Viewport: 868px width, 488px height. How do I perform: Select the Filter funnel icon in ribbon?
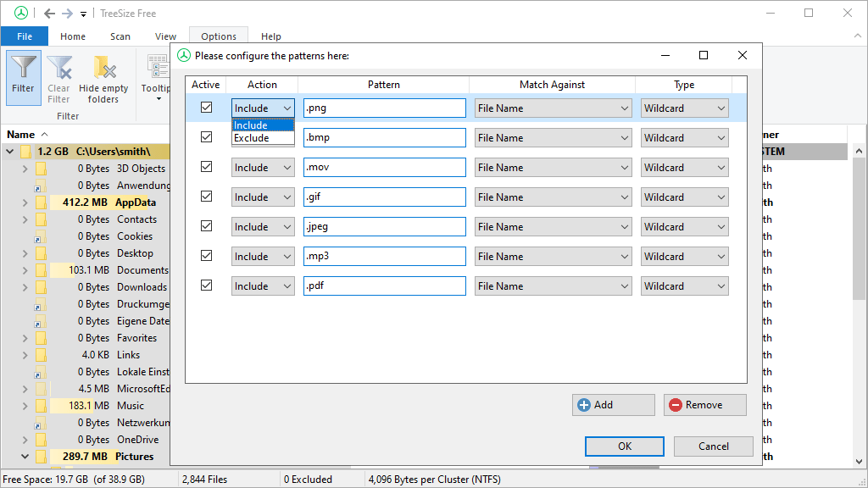[x=23, y=67]
